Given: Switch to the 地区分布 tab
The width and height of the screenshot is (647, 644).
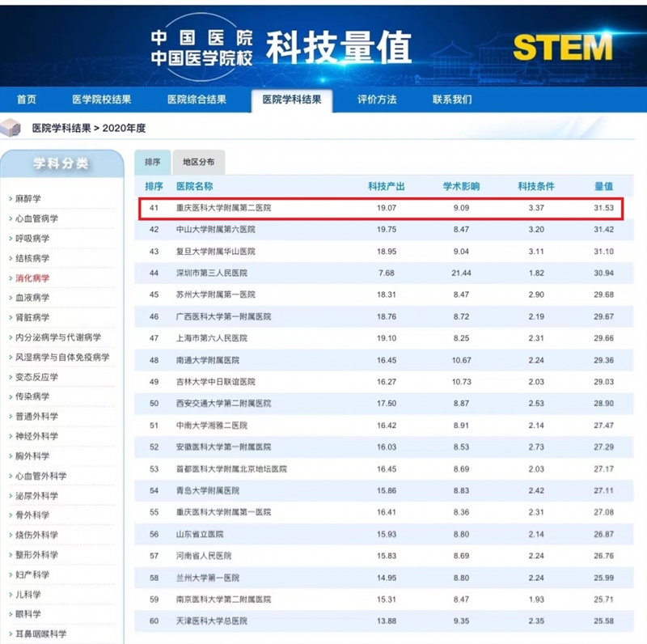Looking at the screenshot, I should tap(199, 163).
